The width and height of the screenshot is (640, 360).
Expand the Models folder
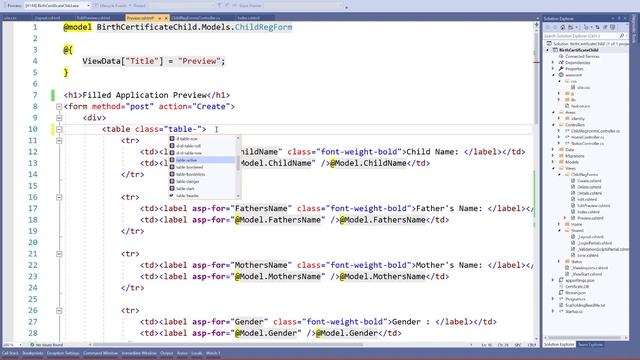pos(553,162)
